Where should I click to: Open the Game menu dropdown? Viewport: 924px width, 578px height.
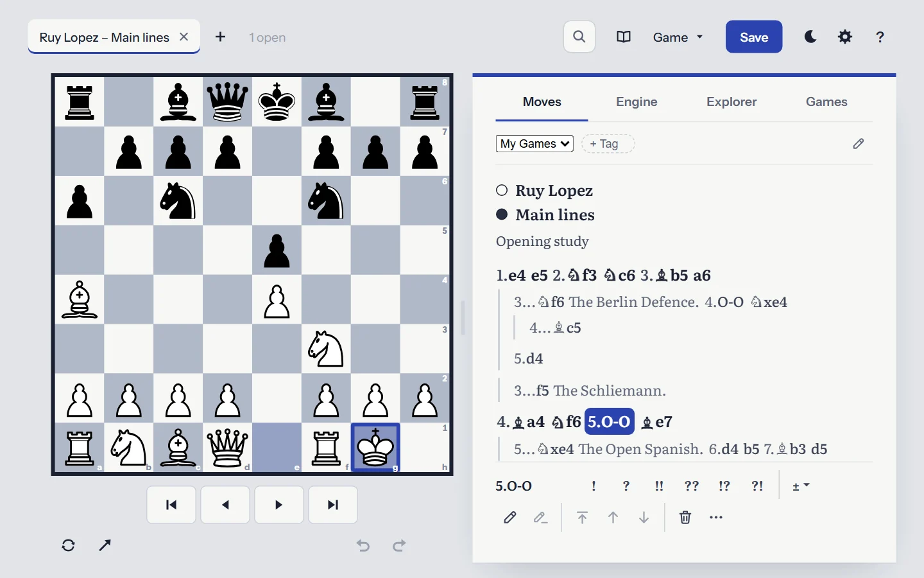(678, 37)
